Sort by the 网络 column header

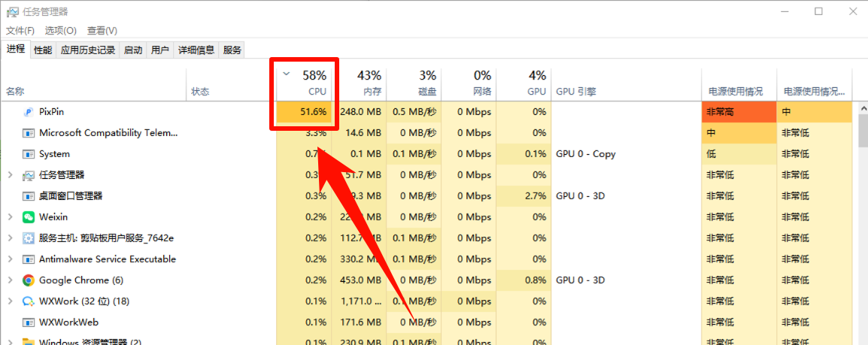tap(469, 85)
